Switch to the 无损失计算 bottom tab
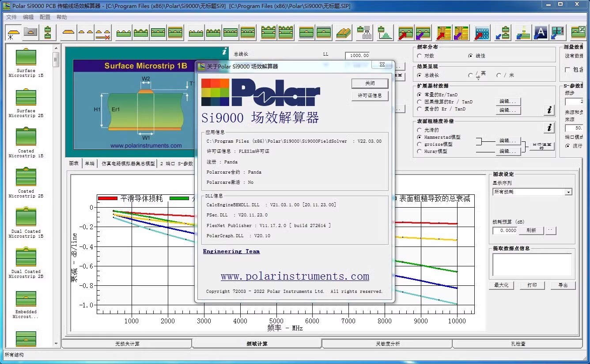This screenshot has width=590, height=364. tap(127, 344)
